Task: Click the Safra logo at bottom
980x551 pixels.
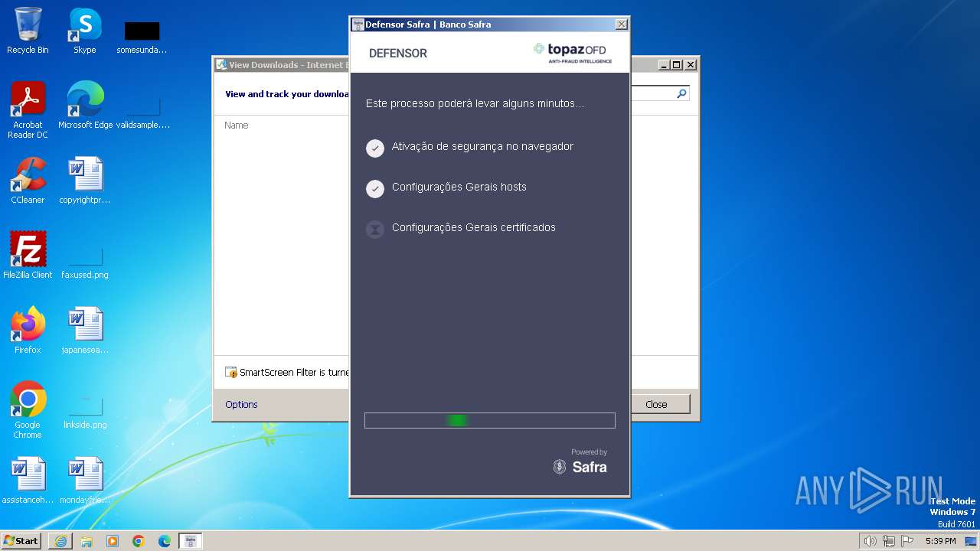Action: click(x=580, y=467)
